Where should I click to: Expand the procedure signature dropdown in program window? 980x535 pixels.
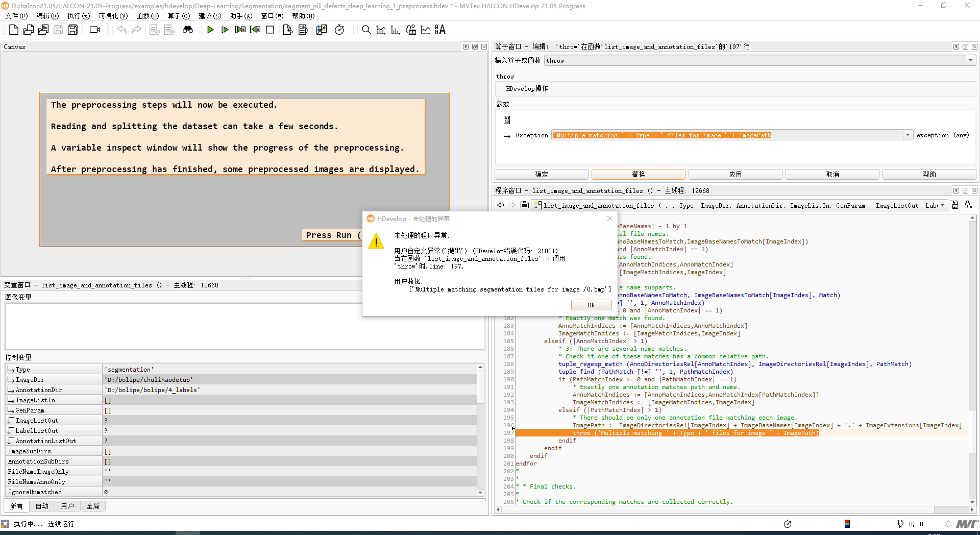pyautogui.click(x=942, y=205)
